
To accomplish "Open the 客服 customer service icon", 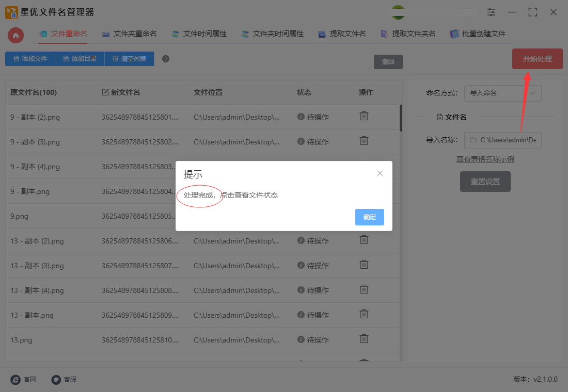I will click(x=56, y=379).
